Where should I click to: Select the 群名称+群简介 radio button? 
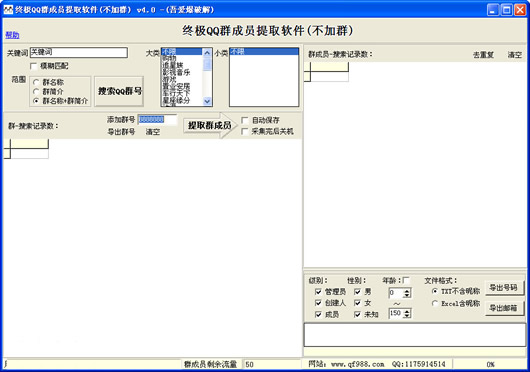pos(36,101)
